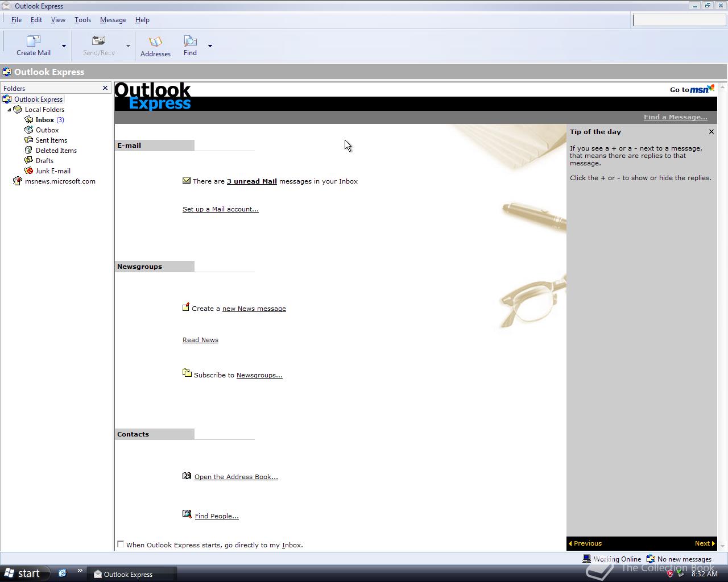Click the Windows start button
This screenshot has height=582, width=728.
click(24, 573)
